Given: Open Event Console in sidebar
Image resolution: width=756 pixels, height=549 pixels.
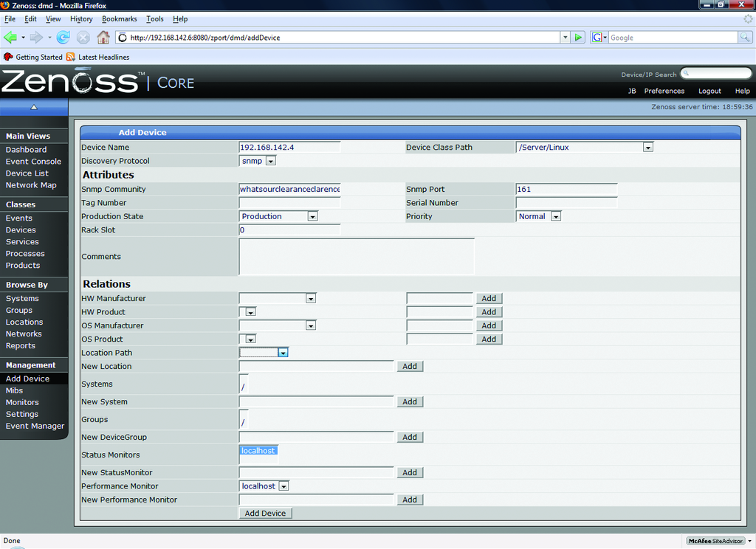Looking at the screenshot, I should [x=33, y=162].
